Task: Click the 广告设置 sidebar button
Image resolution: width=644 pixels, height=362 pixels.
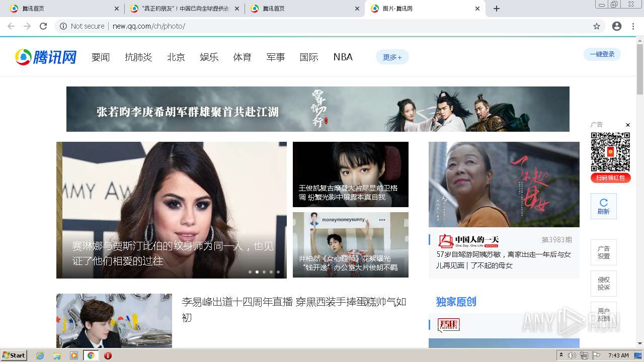Action: coord(604,252)
